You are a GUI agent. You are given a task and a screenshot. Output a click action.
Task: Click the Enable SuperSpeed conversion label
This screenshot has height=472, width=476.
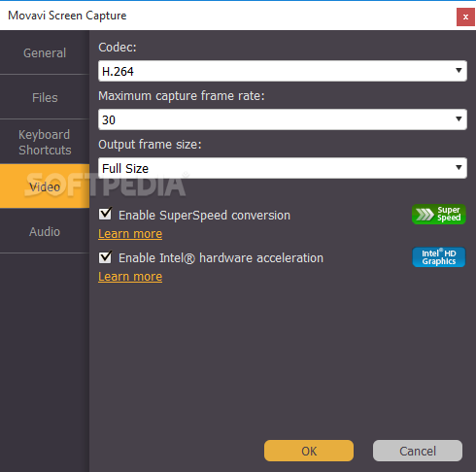tap(204, 216)
